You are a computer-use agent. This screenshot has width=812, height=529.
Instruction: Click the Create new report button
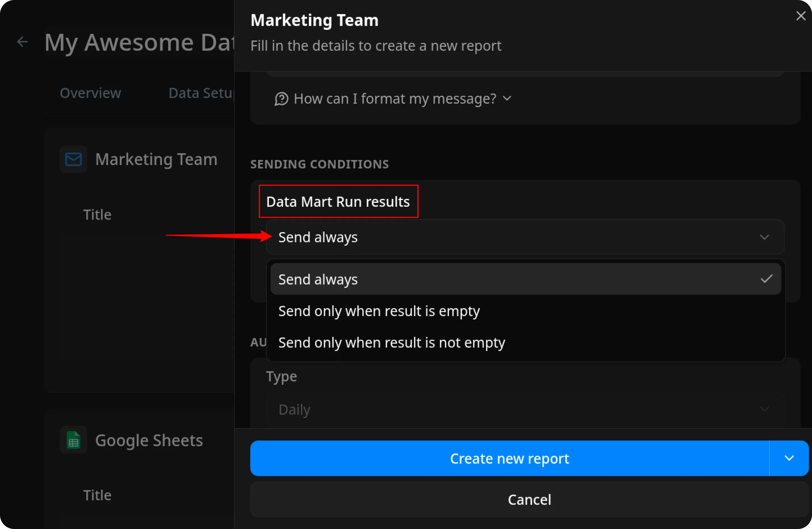pos(509,458)
